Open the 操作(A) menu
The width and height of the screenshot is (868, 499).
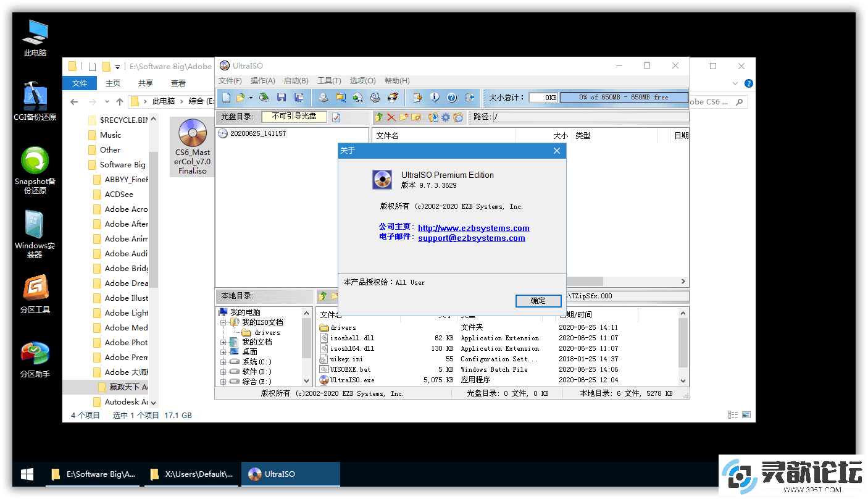pyautogui.click(x=263, y=81)
